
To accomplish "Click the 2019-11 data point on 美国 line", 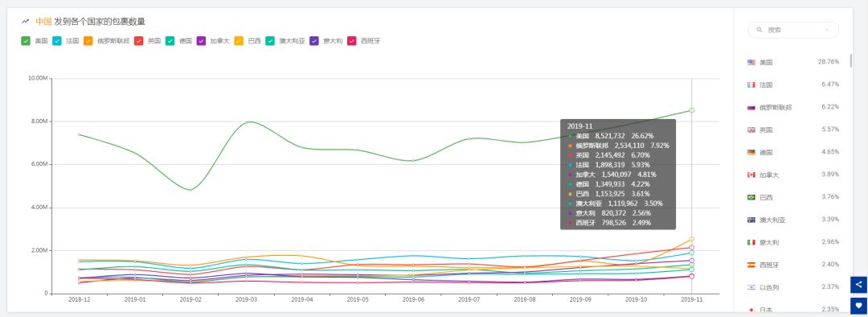I will [x=691, y=110].
